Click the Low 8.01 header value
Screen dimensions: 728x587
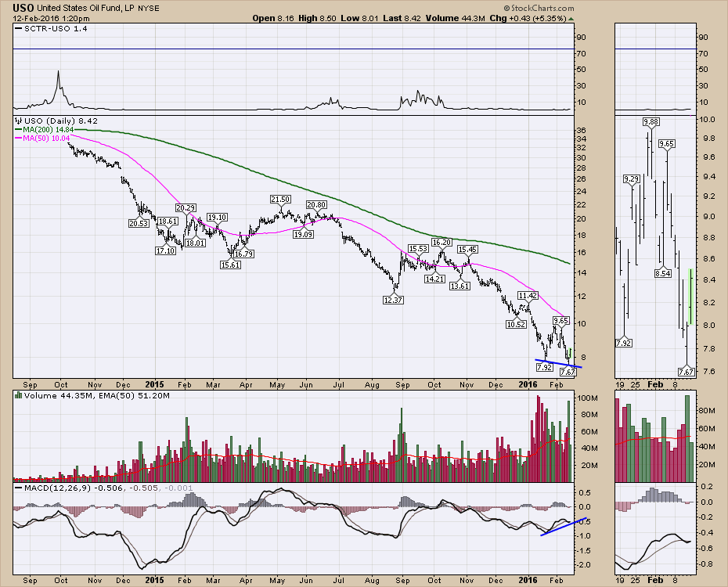coord(360,19)
